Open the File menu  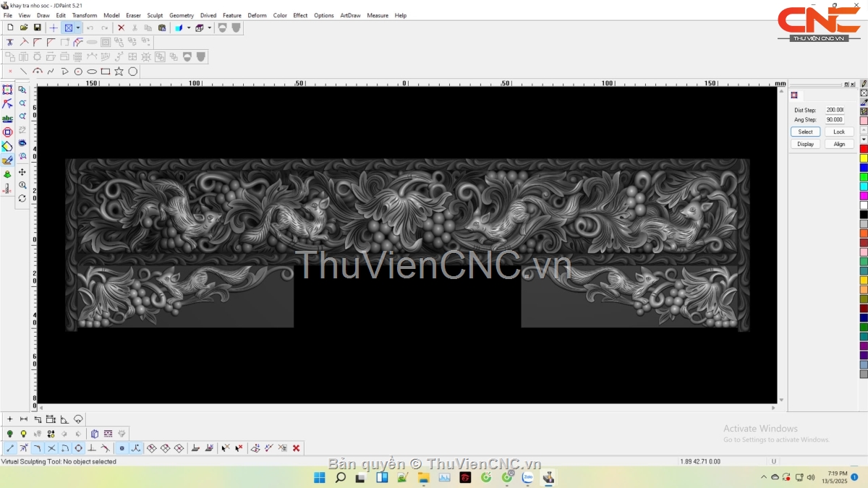tap(8, 15)
